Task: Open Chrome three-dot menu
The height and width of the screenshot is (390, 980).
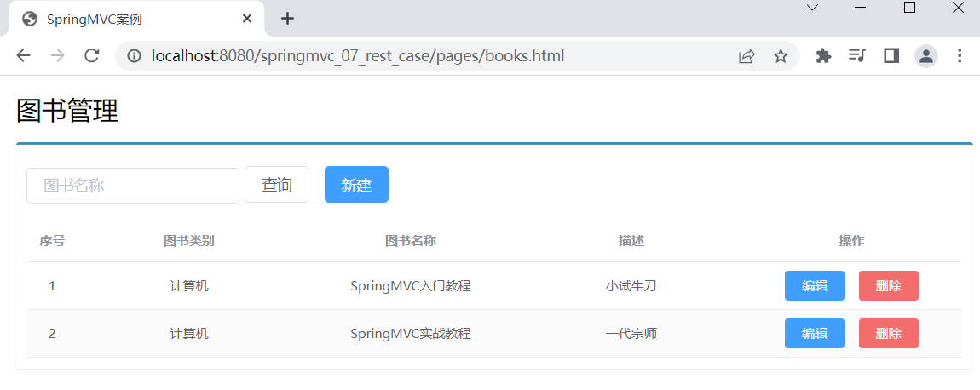Action: 960,56
